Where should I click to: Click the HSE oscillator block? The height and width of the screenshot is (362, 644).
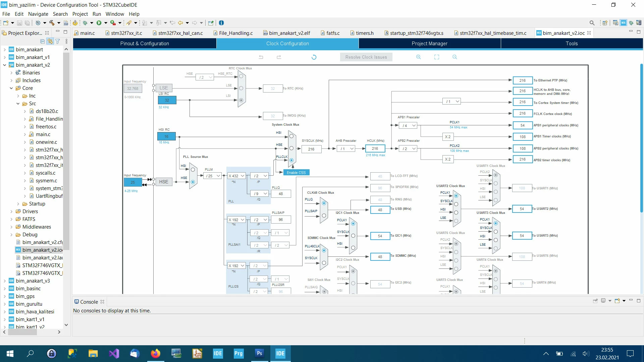(164, 182)
